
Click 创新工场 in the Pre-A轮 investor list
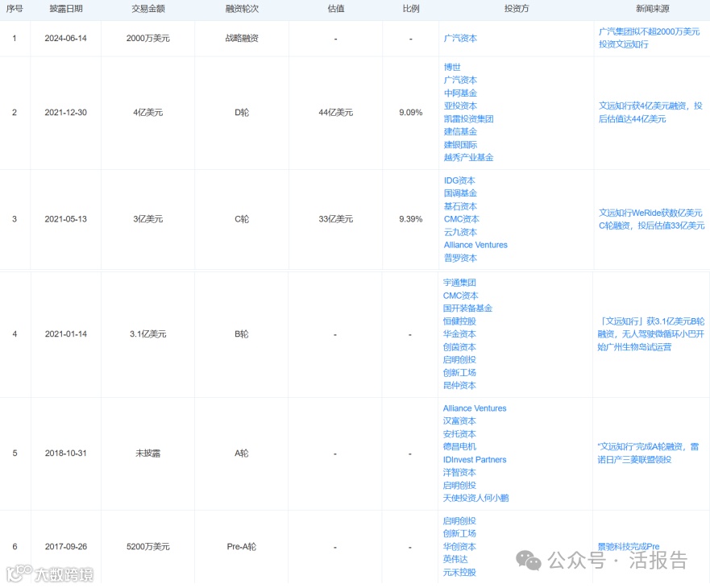(459, 534)
